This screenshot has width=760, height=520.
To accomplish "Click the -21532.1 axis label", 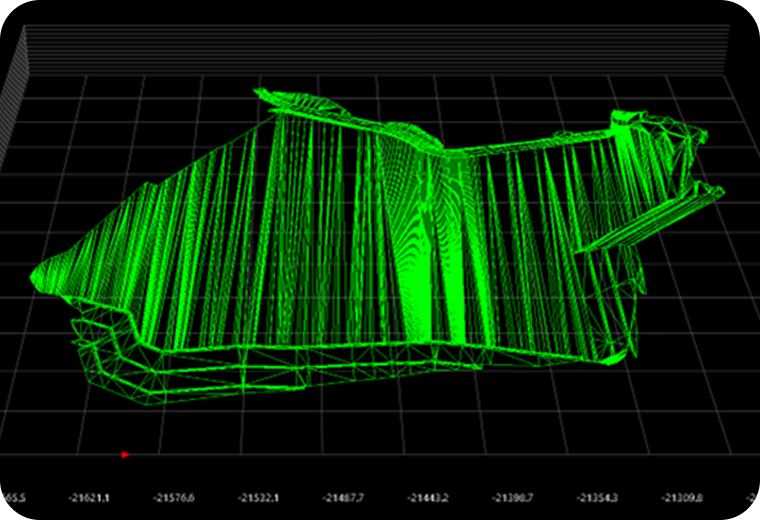I will click(259, 497).
